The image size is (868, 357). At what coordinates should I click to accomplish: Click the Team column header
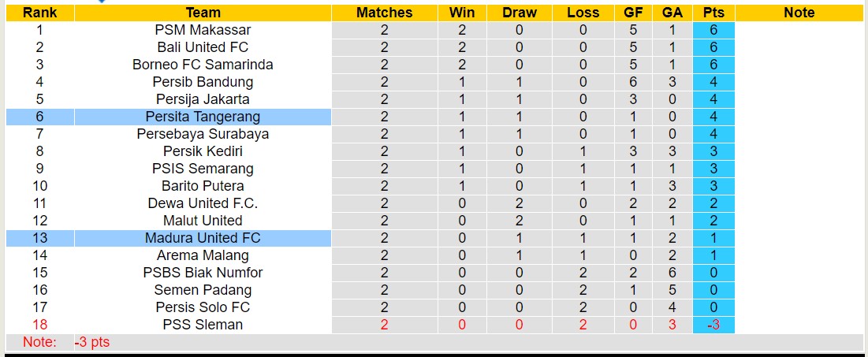point(203,13)
